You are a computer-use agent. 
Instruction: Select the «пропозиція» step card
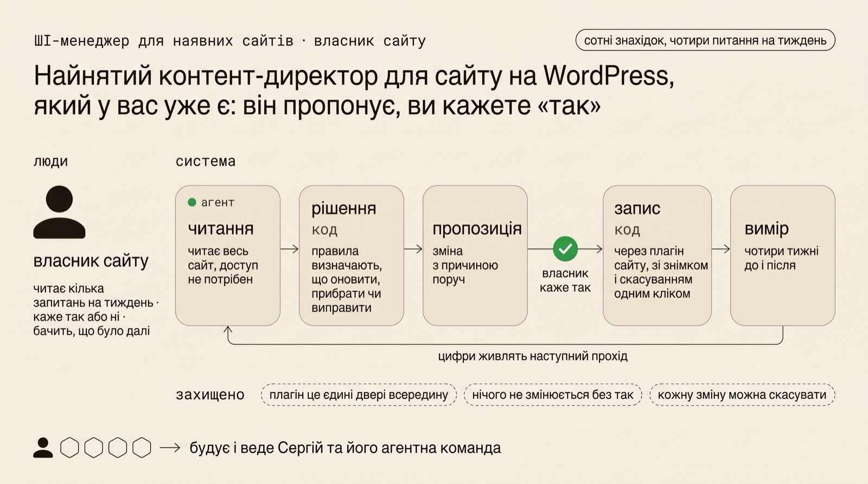tap(475, 255)
